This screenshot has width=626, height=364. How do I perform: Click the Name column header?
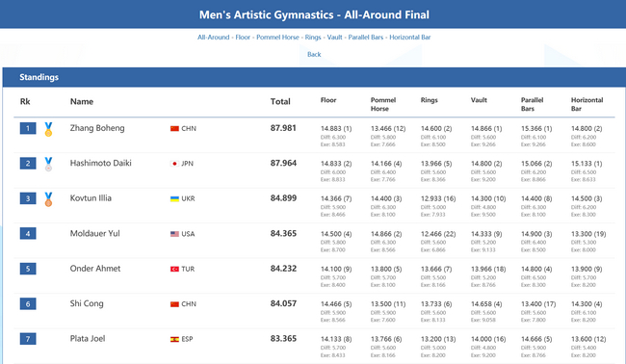click(82, 101)
